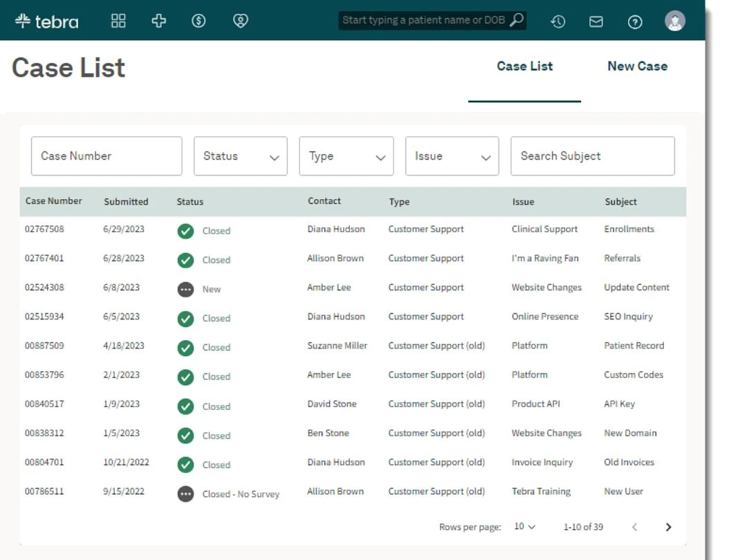Click the Case Number filter field
747x560 pixels.
tap(107, 156)
